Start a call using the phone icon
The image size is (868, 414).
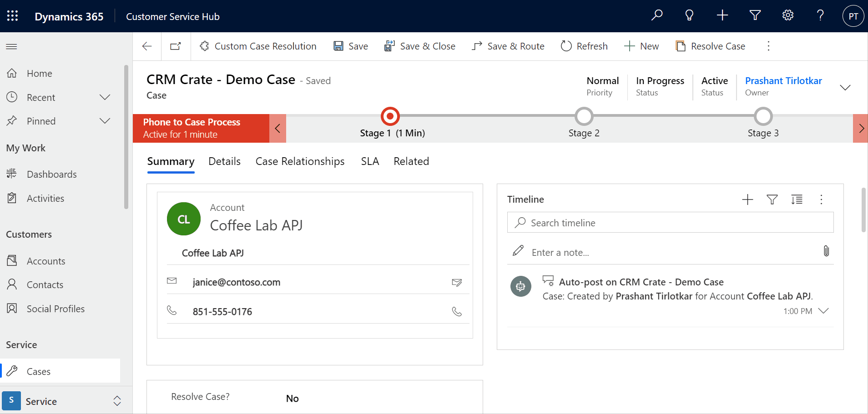click(x=457, y=311)
